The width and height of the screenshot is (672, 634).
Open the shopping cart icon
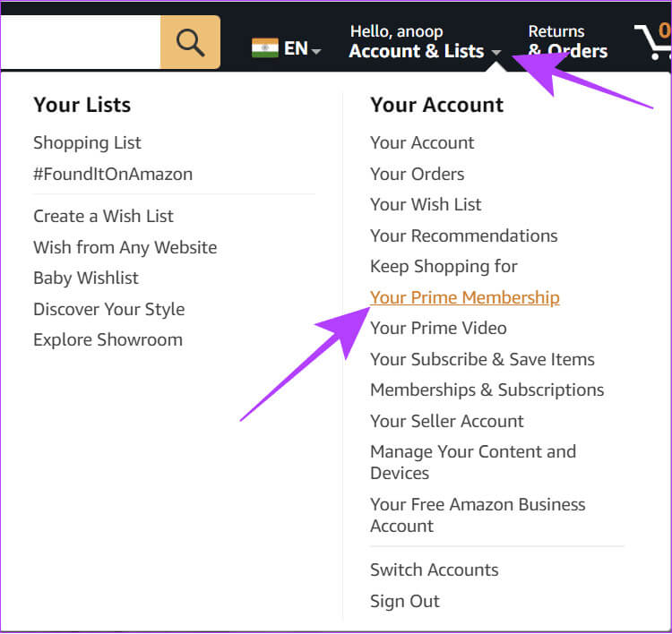652,41
